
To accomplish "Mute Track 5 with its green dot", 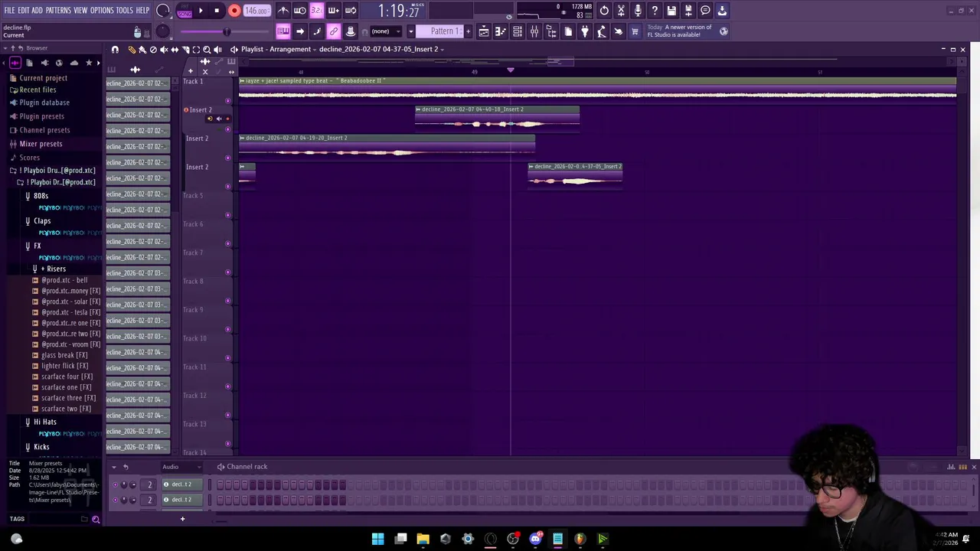I will click(227, 214).
